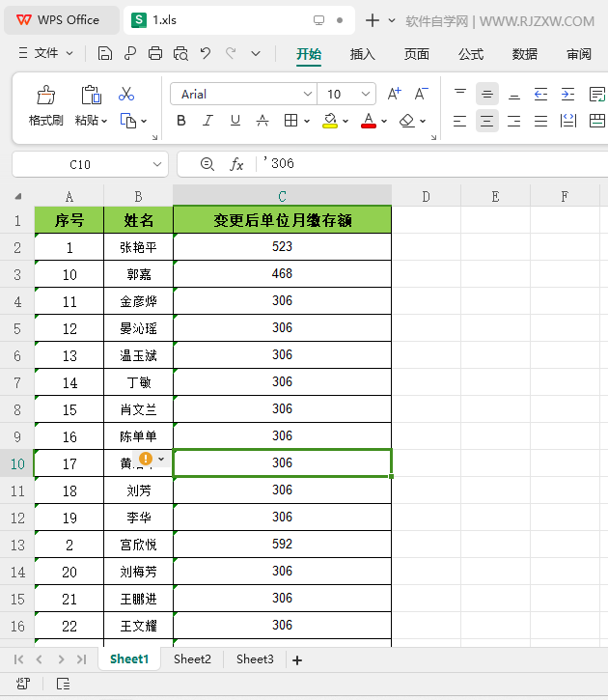Click the zoom magnifier in formula bar
The image size is (608, 700).
click(207, 164)
